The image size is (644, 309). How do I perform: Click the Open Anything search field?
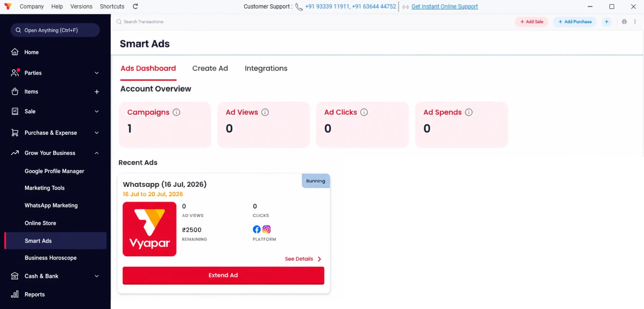click(x=55, y=30)
